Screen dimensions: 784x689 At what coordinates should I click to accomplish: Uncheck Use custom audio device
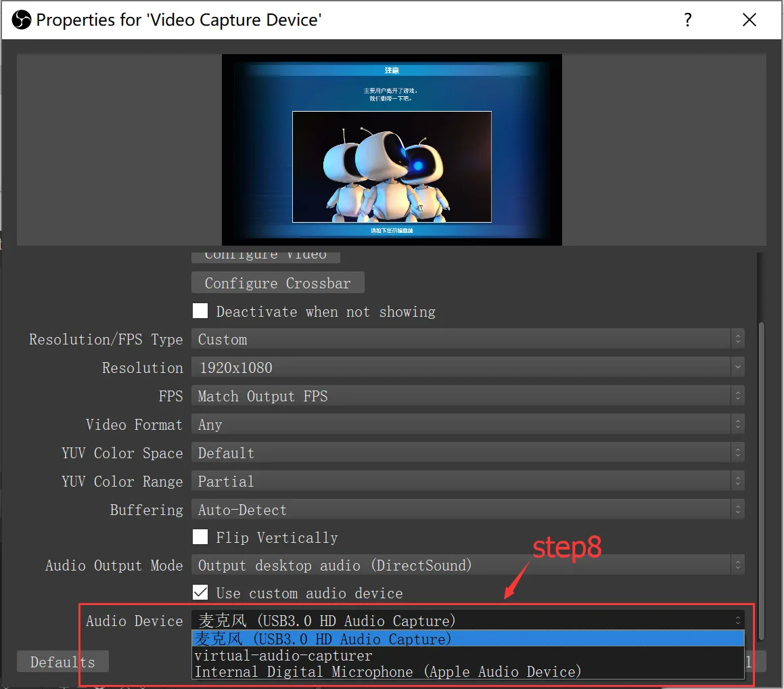pos(200,592)
